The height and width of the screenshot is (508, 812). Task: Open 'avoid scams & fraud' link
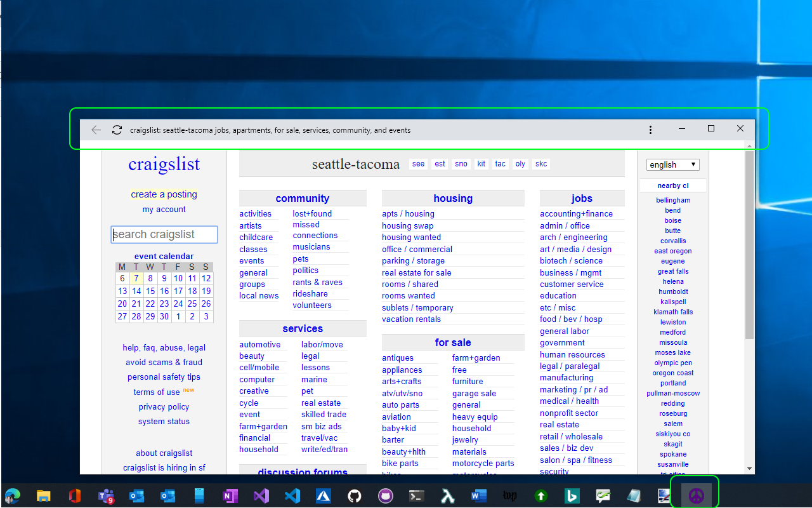pyautogui.click(x=164, y=363)
